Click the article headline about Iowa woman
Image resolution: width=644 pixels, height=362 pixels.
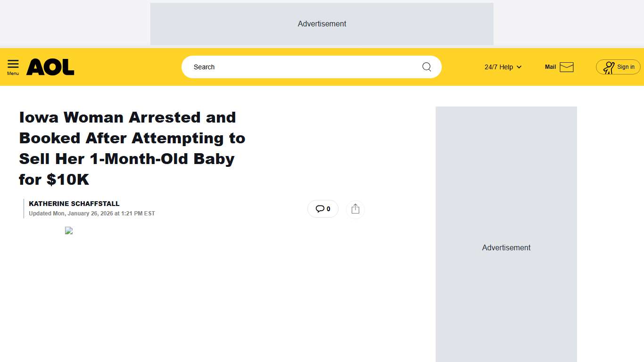pos(132,148)
